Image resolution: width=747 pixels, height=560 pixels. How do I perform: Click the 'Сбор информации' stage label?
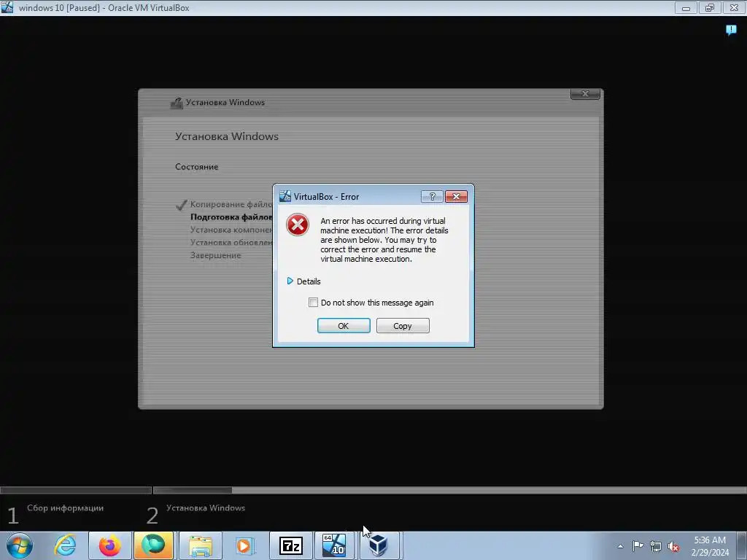pos(65,508)
